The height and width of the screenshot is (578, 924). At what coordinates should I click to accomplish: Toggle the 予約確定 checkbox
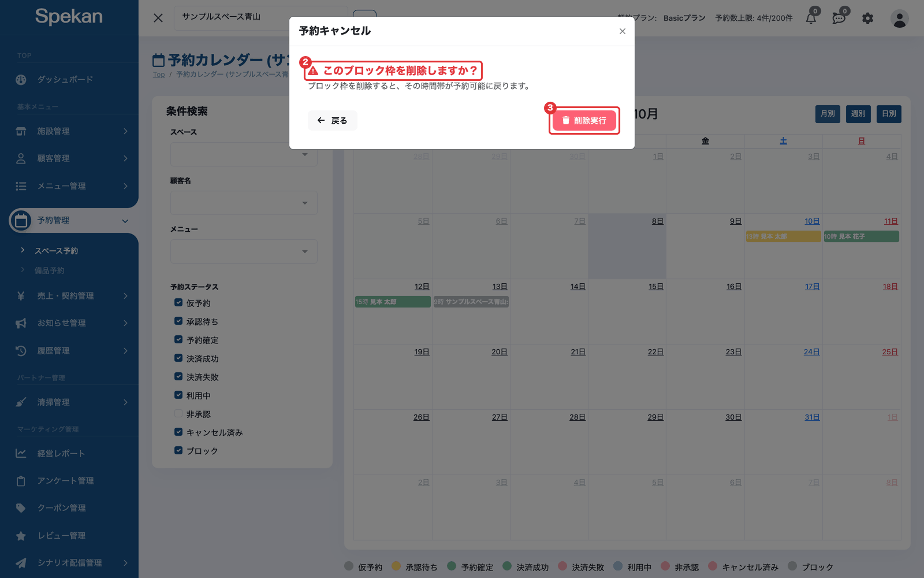178,339
